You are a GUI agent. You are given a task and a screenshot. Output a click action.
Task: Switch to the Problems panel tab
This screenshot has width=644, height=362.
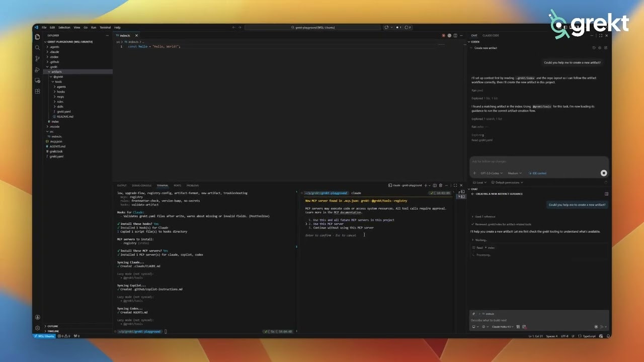[193, 186]
